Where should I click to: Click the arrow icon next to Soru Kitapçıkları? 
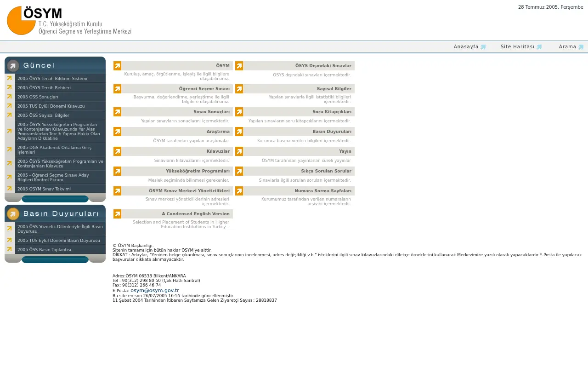[x=239, y=112]
